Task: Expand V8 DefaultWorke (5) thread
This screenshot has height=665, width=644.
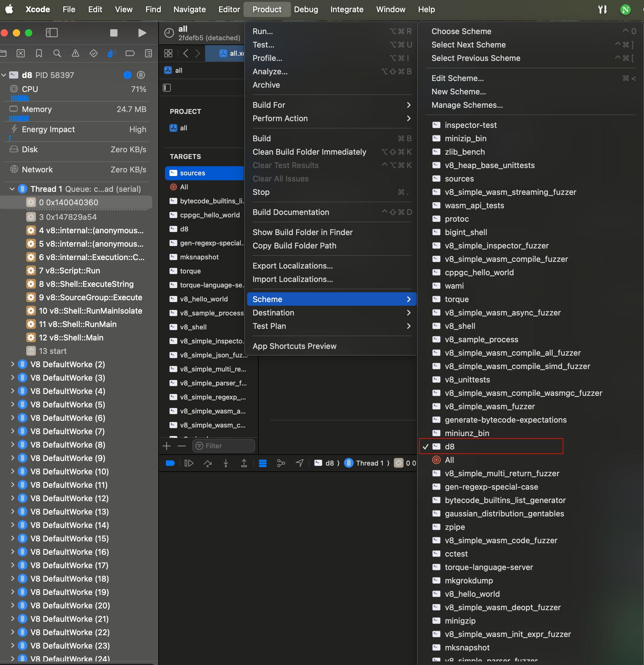Action: point(12,404)
